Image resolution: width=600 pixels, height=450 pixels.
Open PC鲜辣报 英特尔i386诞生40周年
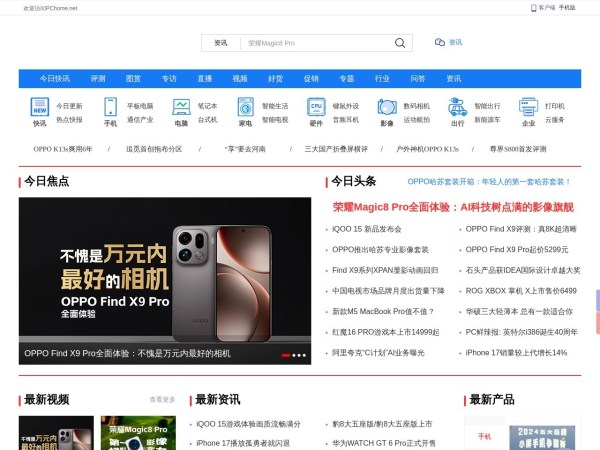pos(521,332)
